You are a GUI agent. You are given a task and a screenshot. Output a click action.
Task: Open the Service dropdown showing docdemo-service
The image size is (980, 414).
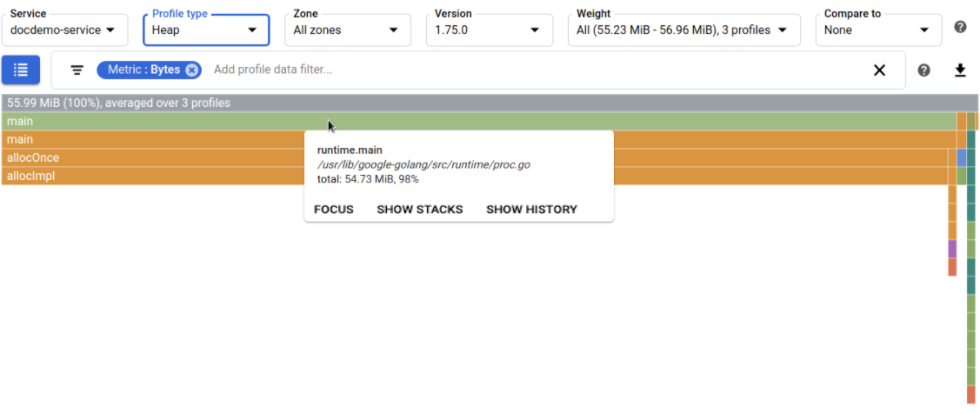(64, 30)
